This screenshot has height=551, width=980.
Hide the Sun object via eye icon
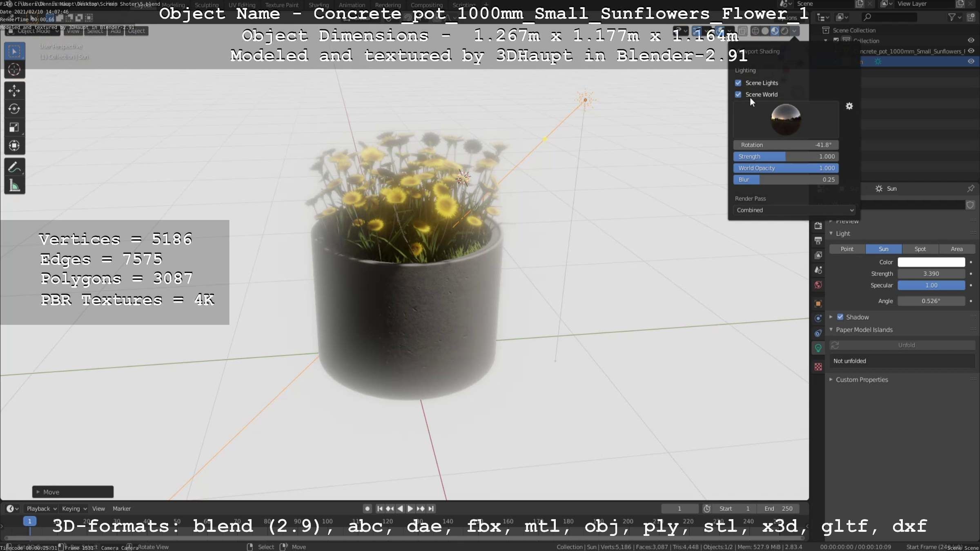pyautogui.click(x=971, y=61)
